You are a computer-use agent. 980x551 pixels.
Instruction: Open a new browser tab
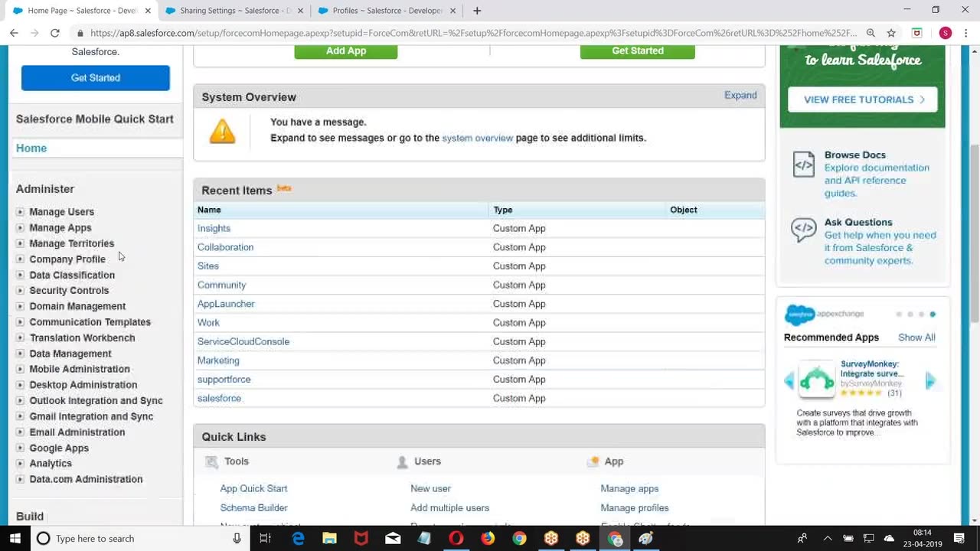coord(477,11)
